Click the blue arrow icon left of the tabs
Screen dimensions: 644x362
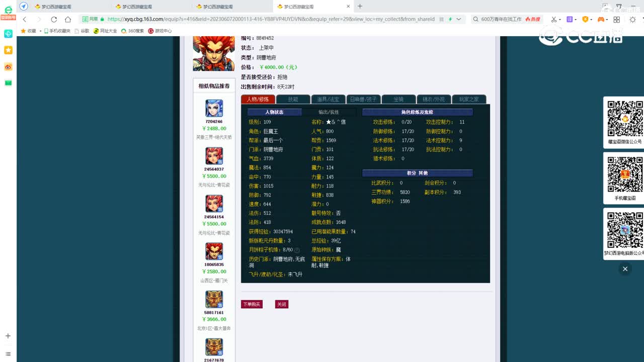(24, 7)
